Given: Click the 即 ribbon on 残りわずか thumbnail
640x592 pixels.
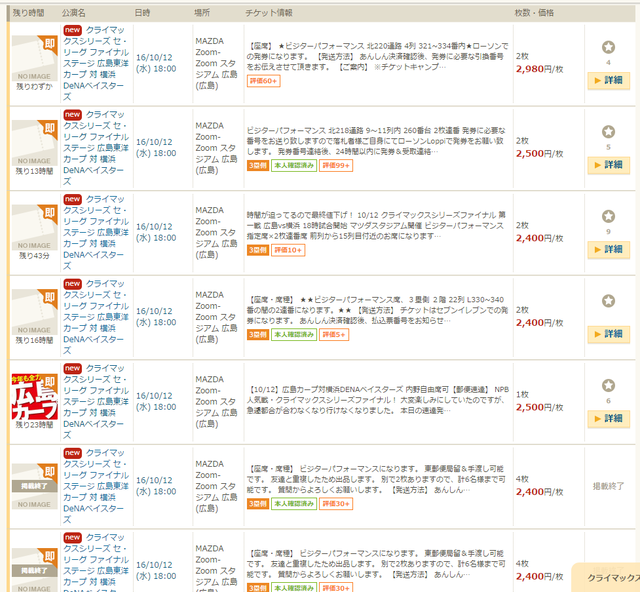Looking at the screenshot, I should click(49, 44).
